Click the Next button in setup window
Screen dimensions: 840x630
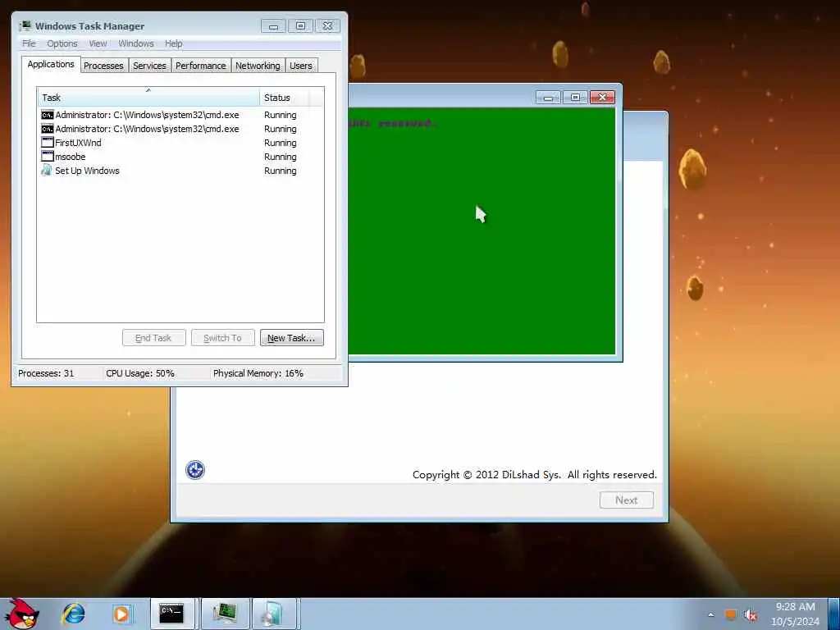pos(626,500)
